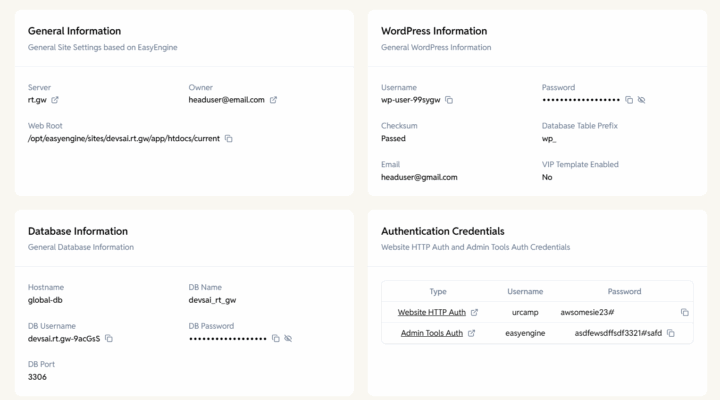The height and width of the screenshot is (400, 720).
Task: Open the Website HTTP Auth link
Action: pos(432,312)
